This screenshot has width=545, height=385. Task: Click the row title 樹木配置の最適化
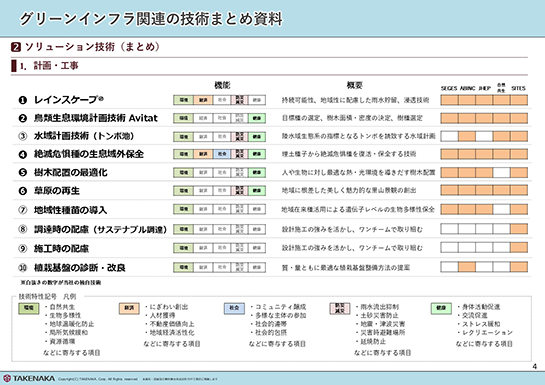[71, 172]
